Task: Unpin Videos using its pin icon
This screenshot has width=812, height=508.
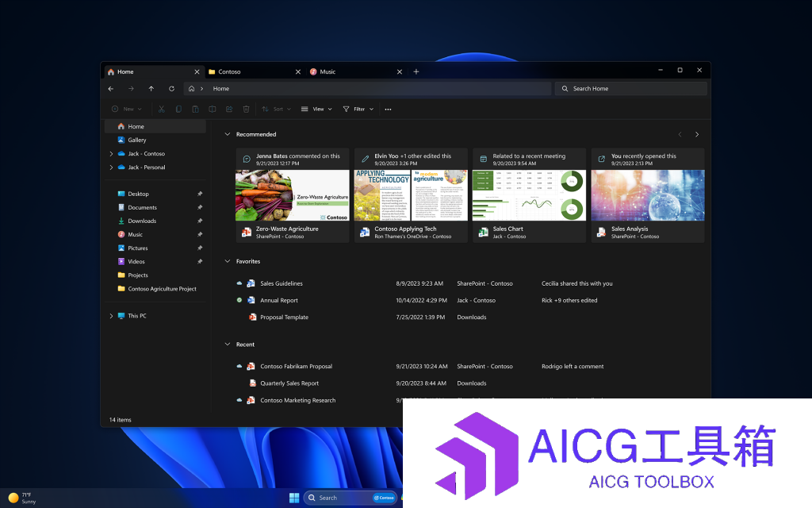Action: 200,261
